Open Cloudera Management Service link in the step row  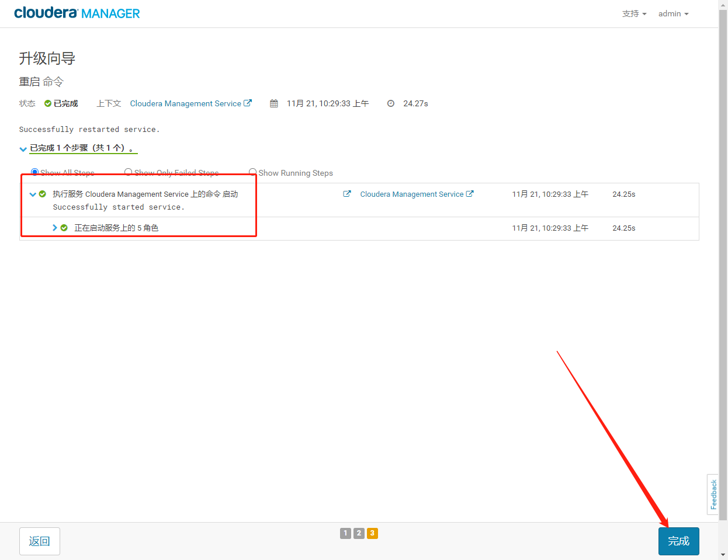(411, 194)
